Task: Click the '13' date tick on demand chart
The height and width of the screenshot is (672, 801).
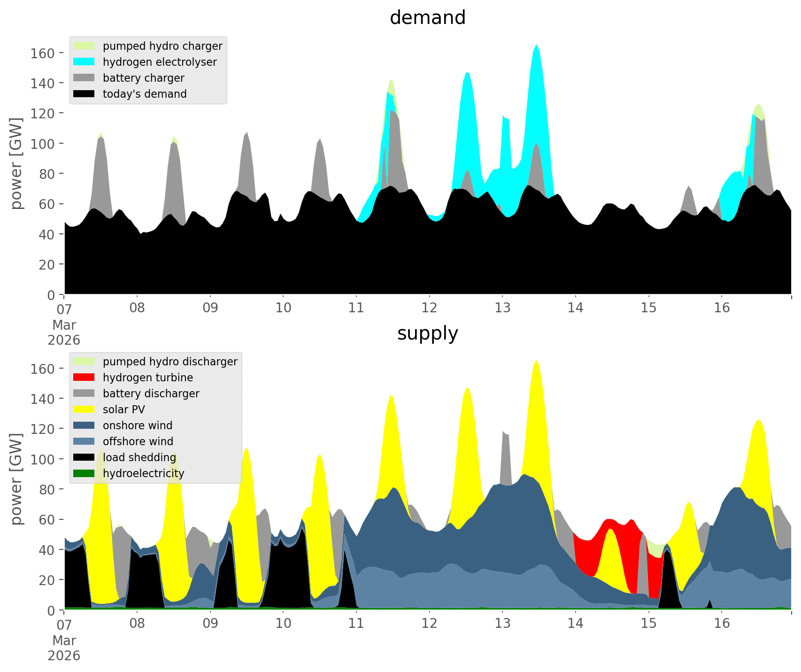Action: (x=502, y=308)
